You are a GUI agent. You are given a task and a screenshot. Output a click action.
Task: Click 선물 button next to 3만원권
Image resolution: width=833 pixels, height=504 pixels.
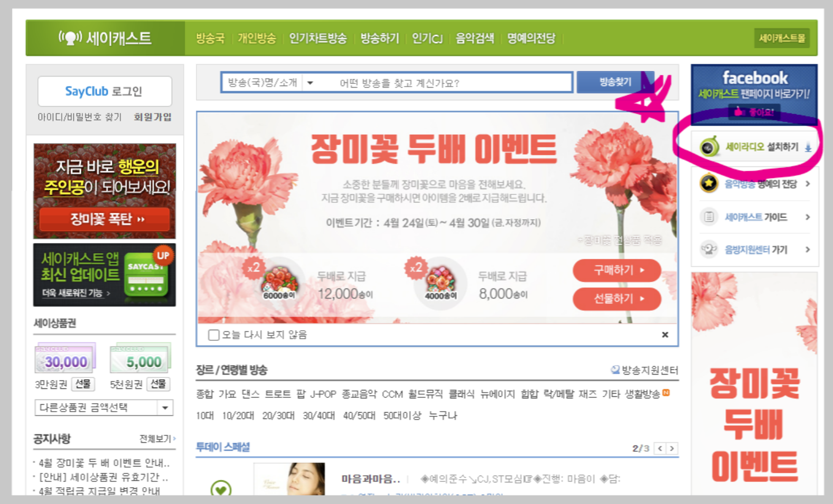[x=83, y=384]
